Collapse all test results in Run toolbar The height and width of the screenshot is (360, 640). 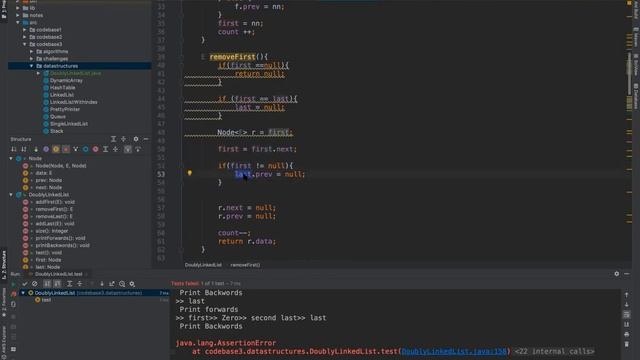click(x=80, y=284)
